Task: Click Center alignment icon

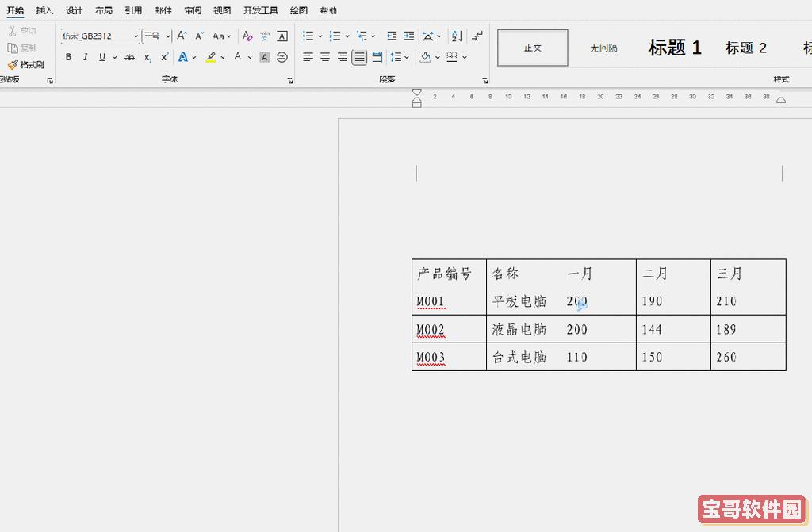Action: (x=325, y=57)
